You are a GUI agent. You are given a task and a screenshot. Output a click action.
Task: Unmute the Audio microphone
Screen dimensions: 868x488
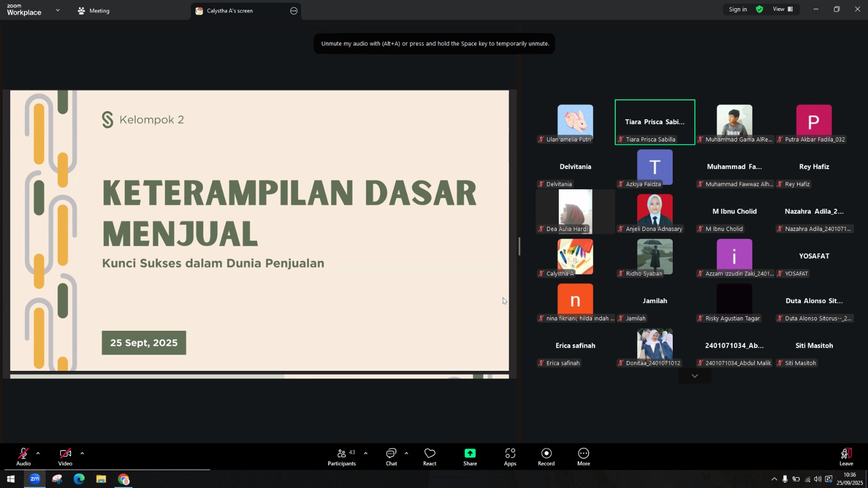point(23,457)
